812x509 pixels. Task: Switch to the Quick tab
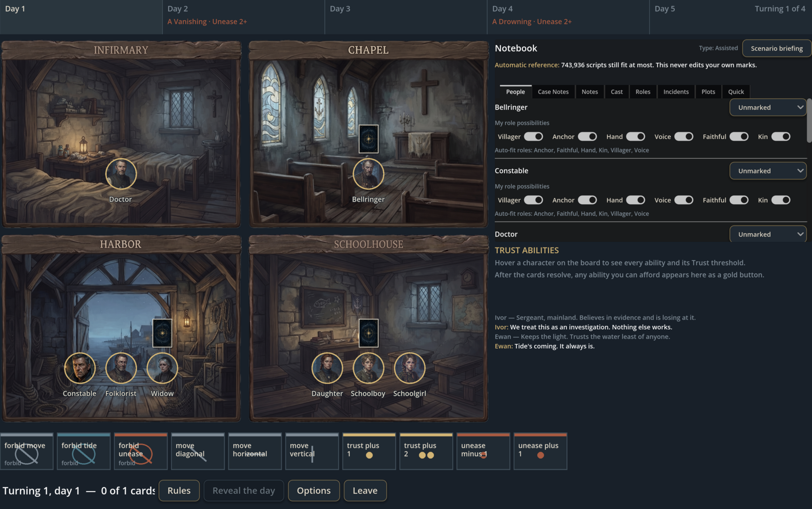point(736,92)
